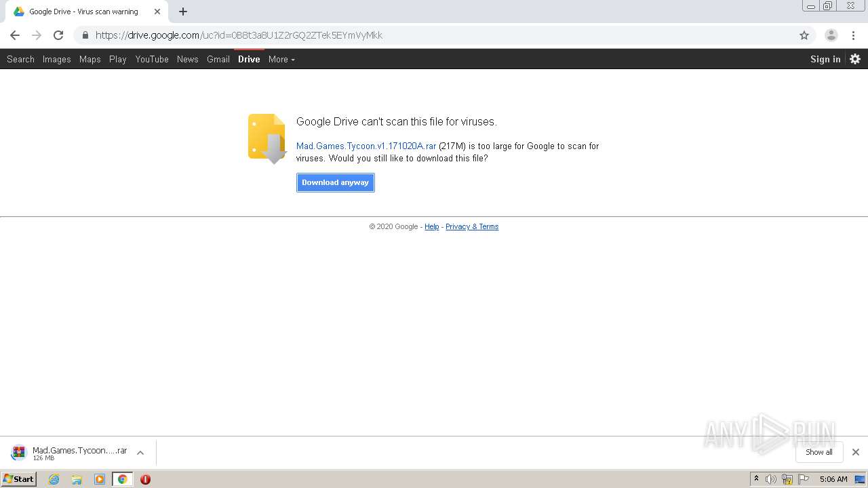The width and height of the screenshot is (868, 488).
Task: Open Maps in Google bar
Action: 90,59
